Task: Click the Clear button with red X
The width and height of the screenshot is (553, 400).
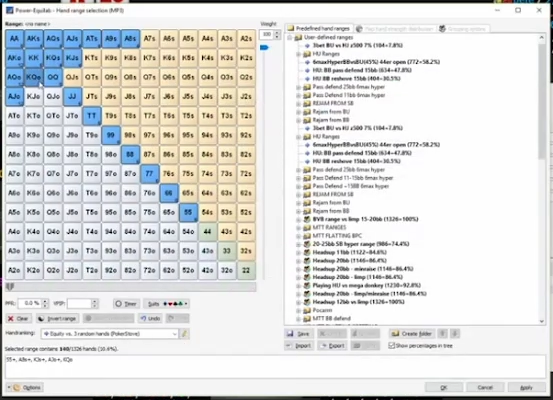Action: (x=19, y=319)
